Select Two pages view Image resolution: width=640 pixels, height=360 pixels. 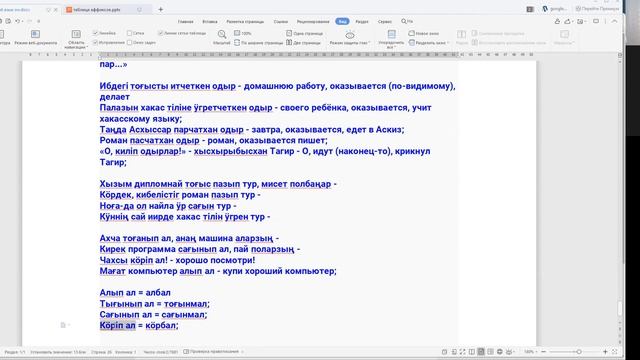coord(303,42)
